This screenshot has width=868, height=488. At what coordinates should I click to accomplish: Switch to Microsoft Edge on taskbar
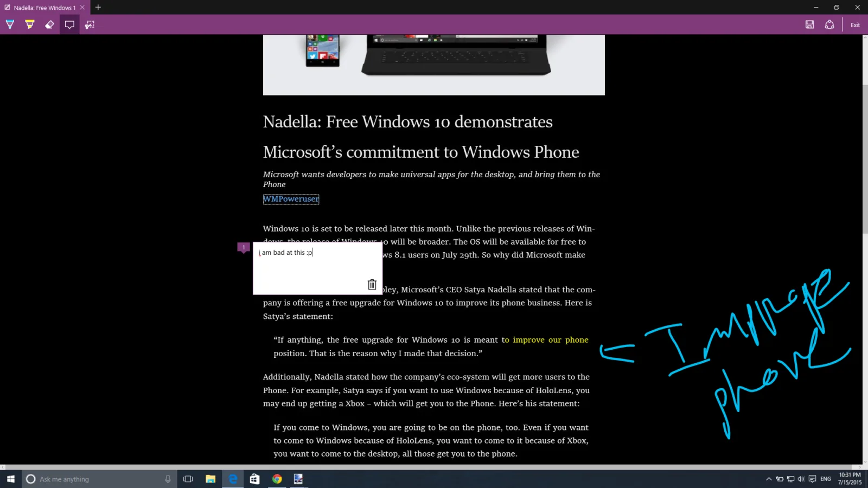click(233, 479)
